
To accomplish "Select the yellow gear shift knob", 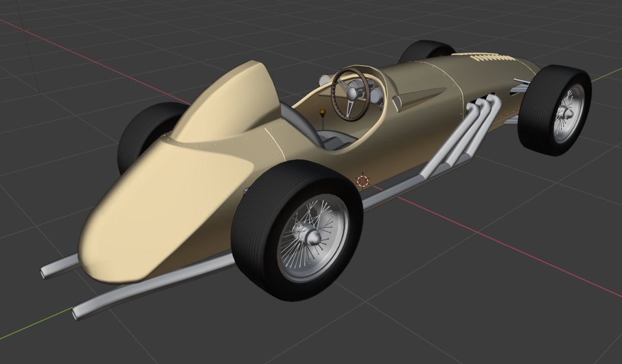I will point(322,112).
